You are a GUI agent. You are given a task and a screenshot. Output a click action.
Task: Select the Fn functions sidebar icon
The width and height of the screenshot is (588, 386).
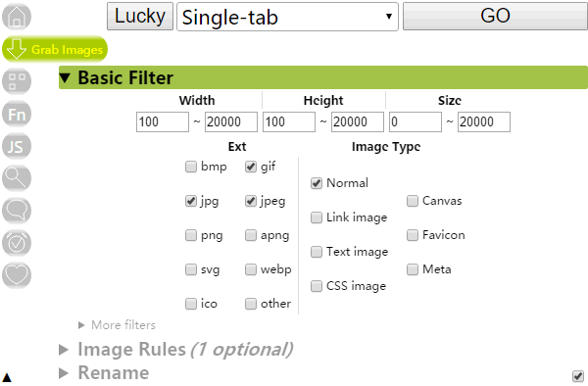click(x=17, y=114)
